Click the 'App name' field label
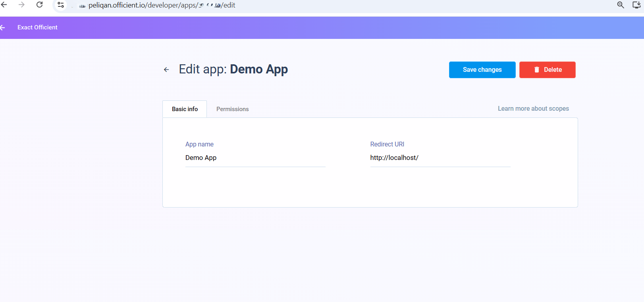 tap(199, 144)
